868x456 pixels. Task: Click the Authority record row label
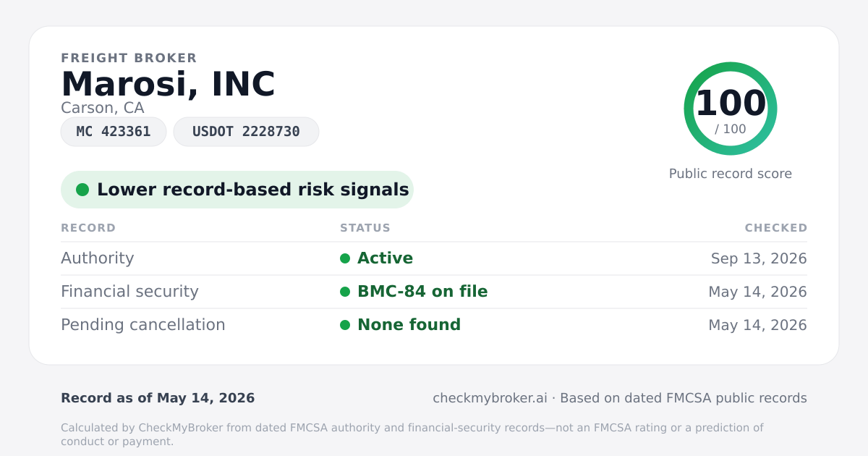point(98,258)
